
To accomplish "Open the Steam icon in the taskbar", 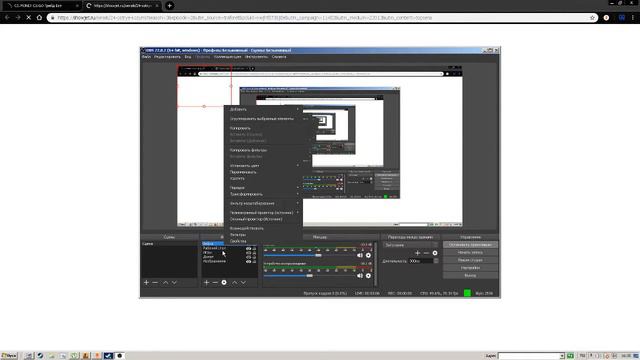I will [x=40, y=356].
